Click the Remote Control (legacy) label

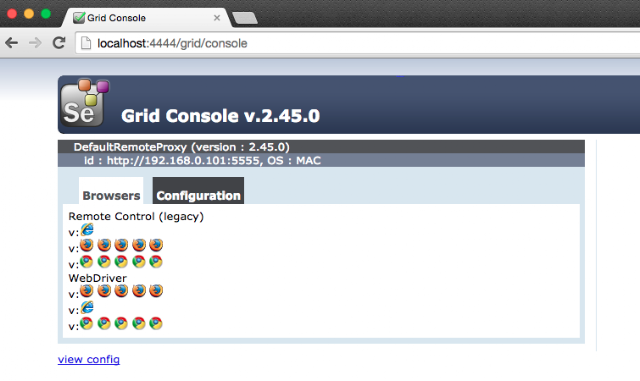coord(136,216)
